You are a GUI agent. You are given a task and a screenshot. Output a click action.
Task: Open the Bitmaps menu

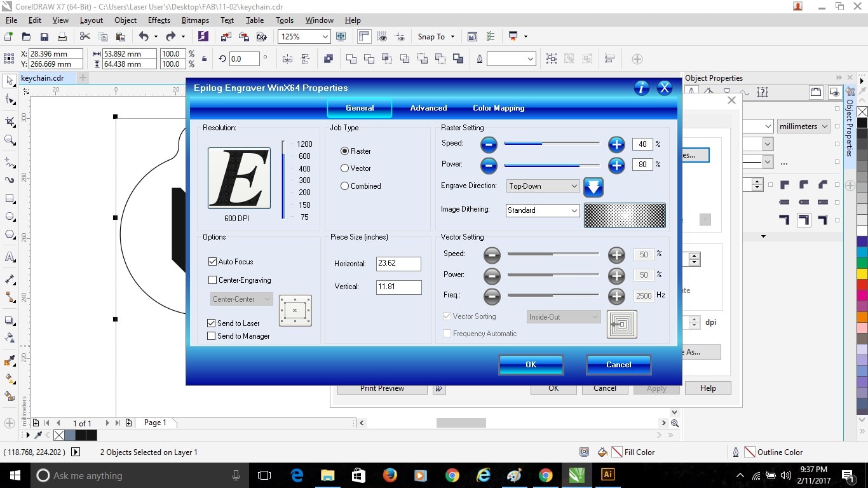tap(195, 20)
